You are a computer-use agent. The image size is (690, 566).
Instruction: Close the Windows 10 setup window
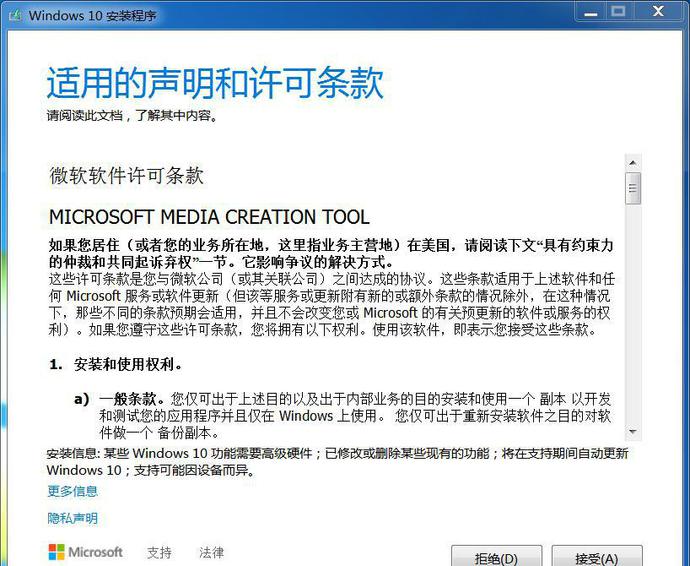[x=658, y=12]
